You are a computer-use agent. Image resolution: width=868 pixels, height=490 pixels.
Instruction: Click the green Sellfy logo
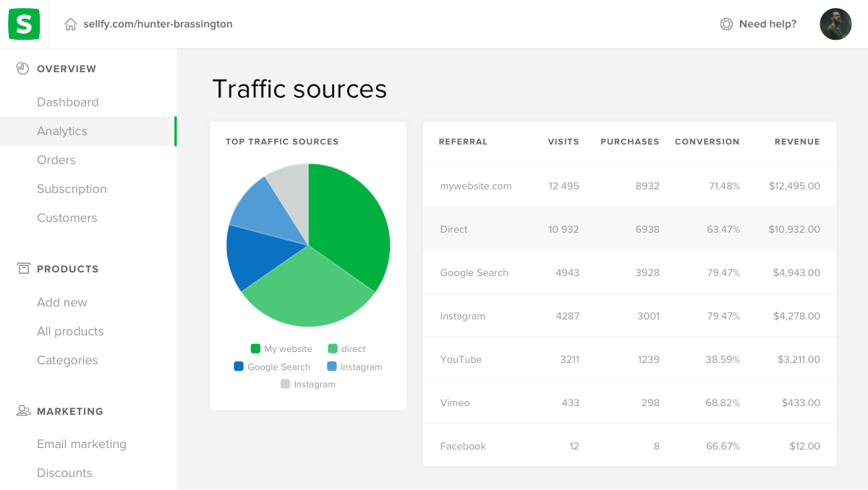pos(24,24)
